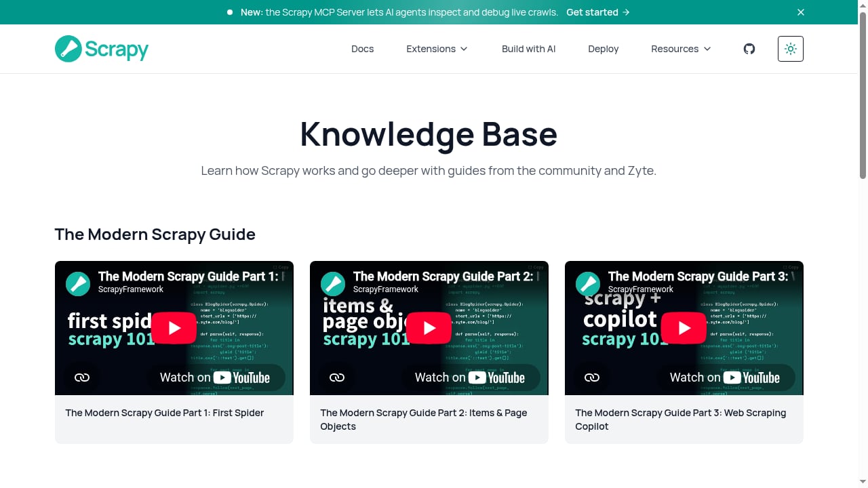Viewport: 868px width, 488px height.
Task: Open video title link 'The Modern Scrapy Guide Part 1:'
Action: point(192,277)
